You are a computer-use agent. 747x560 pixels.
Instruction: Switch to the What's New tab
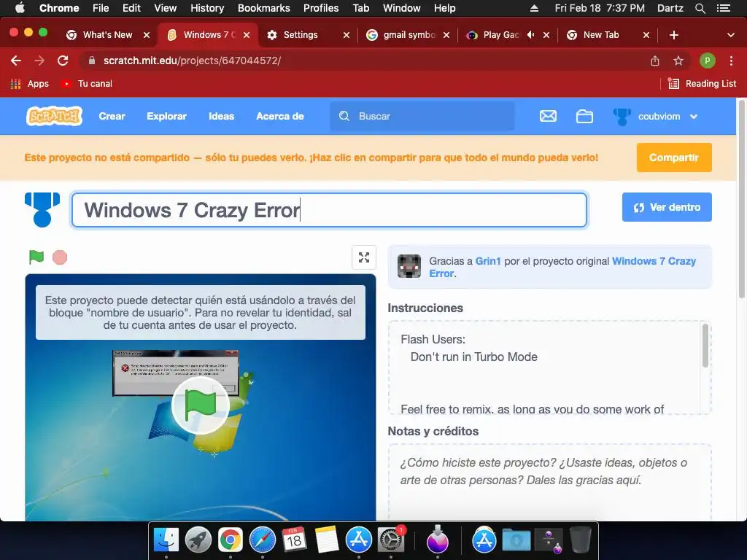tap(108, 35)
